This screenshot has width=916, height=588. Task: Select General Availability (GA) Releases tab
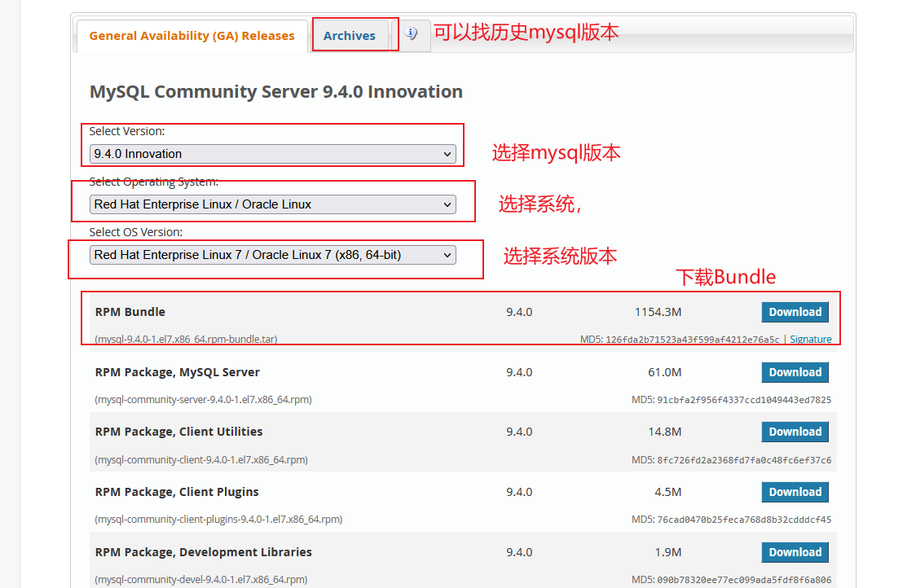(192, 36)
